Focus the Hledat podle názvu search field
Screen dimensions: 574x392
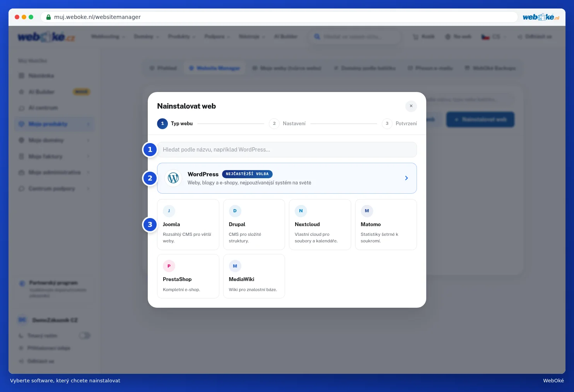(287, 150)
